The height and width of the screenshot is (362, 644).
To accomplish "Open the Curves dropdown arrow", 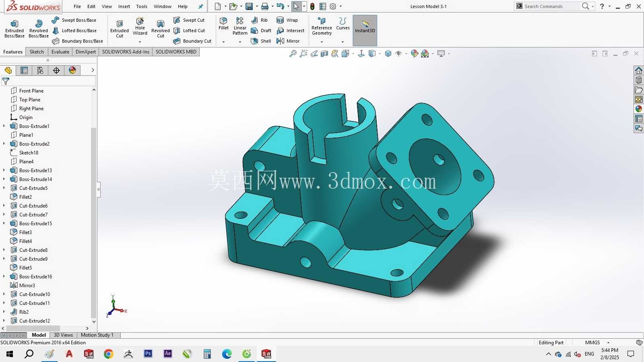I will click(x=343, y=42).
